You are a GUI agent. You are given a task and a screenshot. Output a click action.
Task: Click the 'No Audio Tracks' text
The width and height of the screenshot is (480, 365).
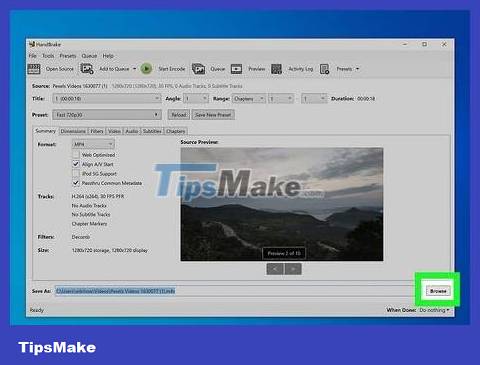tap(89, 206)
